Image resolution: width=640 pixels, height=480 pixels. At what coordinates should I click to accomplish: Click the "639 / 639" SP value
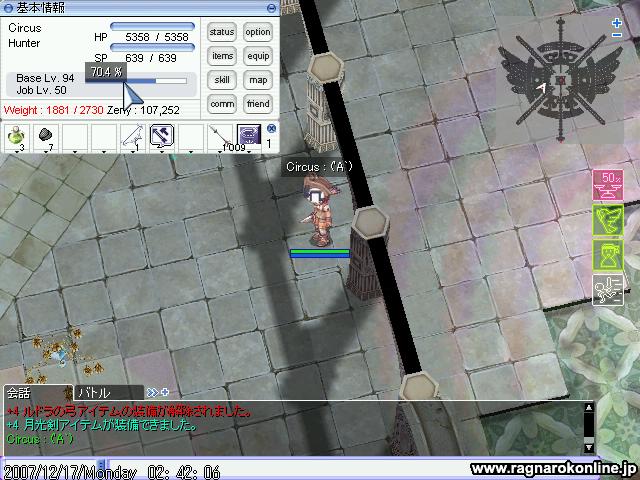[x=151, y=58]
